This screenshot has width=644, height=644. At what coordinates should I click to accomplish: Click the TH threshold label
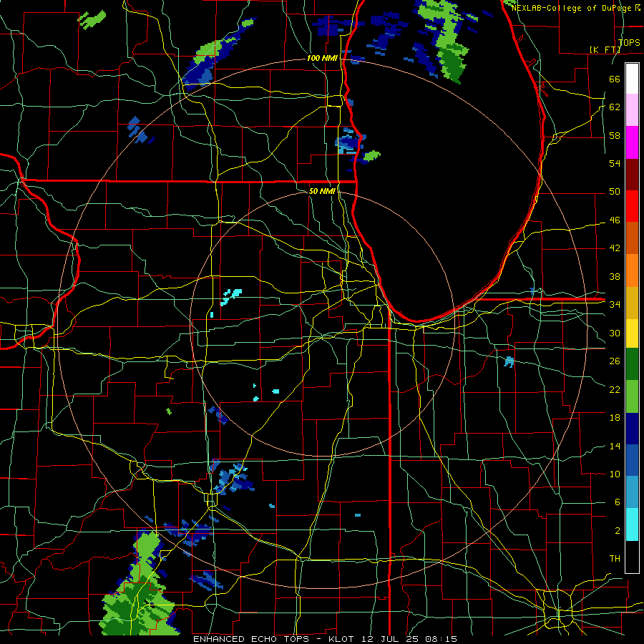click(615, 559)
